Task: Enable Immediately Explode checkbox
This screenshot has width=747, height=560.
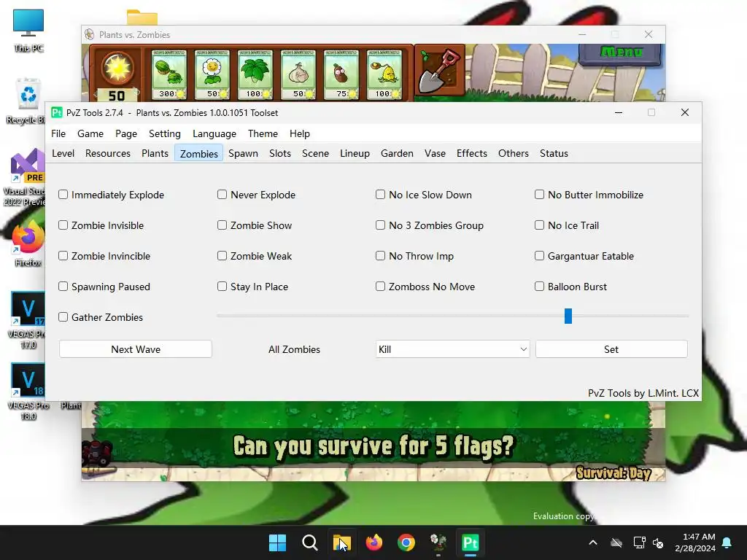Action: pyautogui.click(x=63, y=194)
